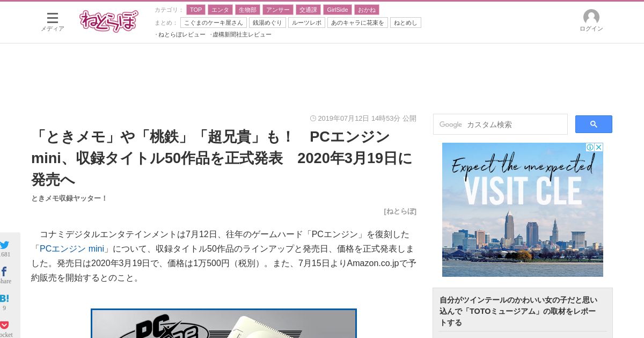
Task: Save the article with the Pocket icon
Action: (x=4, y=325)
